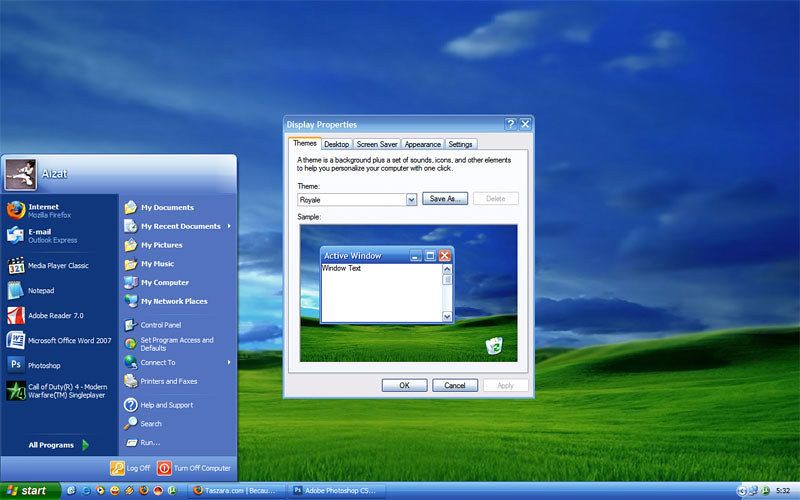The height and width of the screenshot is (500, 800).
Task: Click Internet Explorer quick launch icon
Action: [x=86, y=491]
